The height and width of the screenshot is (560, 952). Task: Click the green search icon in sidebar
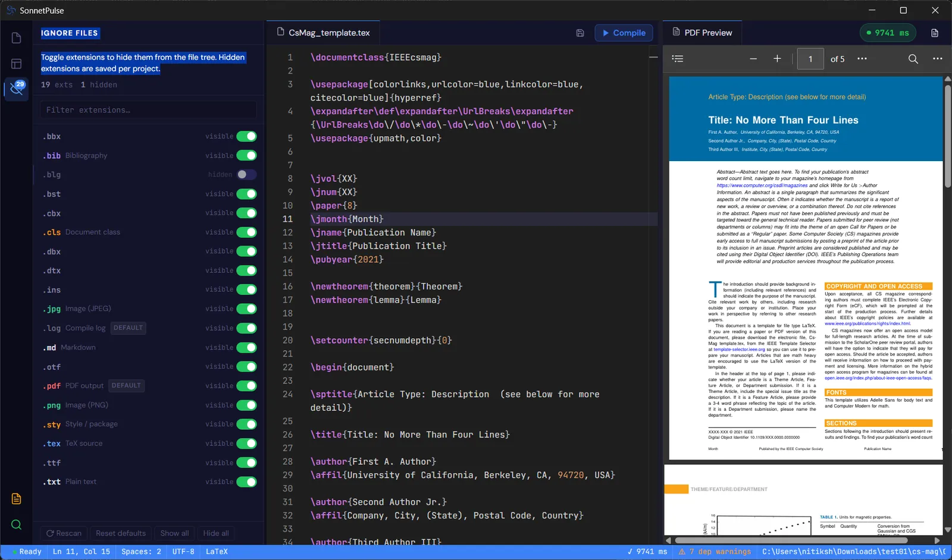click(16, 524)
